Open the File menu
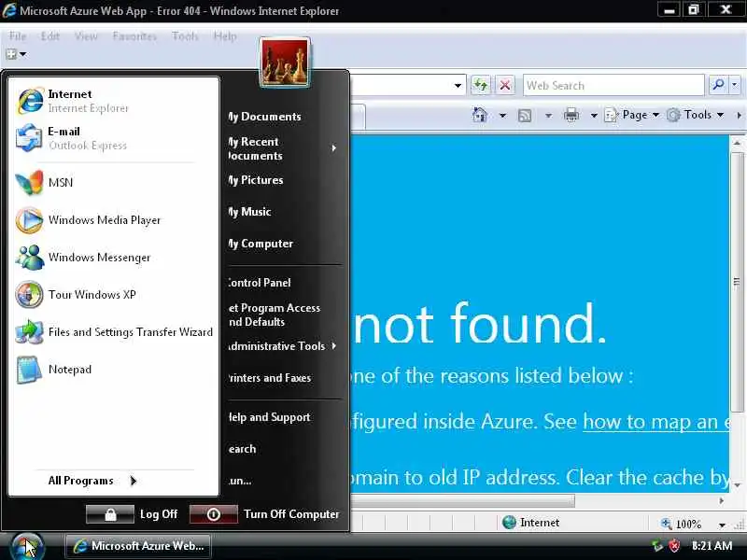Viewport: 747px width, 560px height. [x=18, y=36]
